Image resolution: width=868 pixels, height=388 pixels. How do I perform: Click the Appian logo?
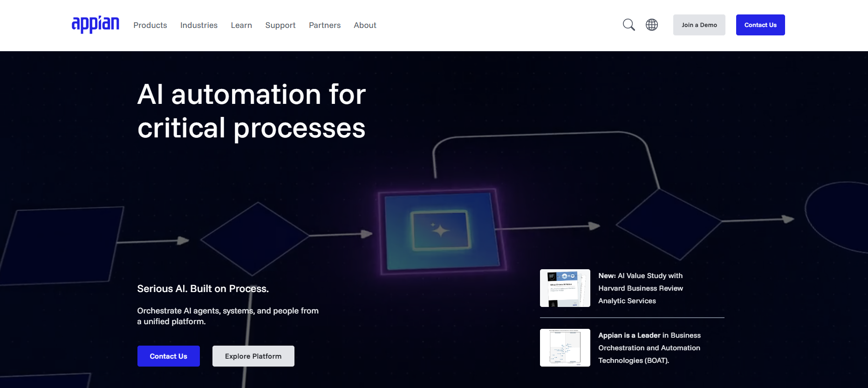tap(96, 25)
